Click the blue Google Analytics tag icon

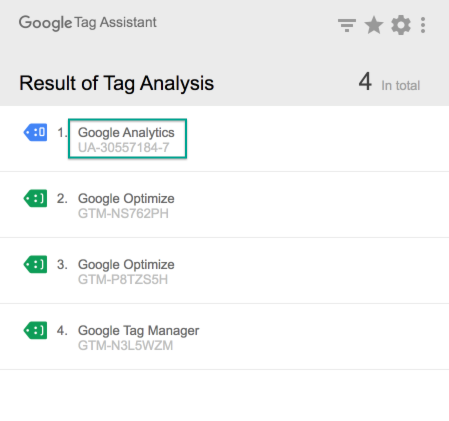(x=35, y=133)
